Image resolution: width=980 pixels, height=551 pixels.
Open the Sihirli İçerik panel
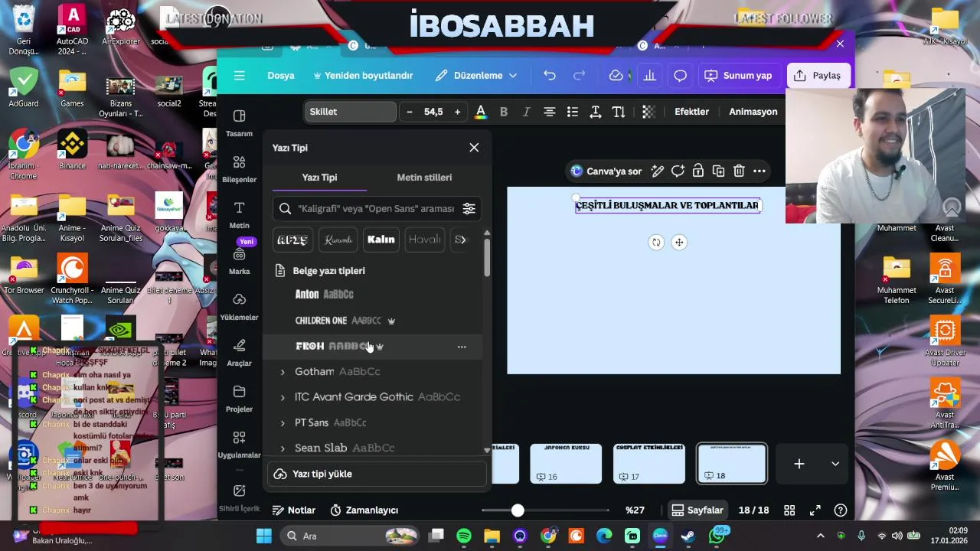pyautogui.click(x=239, y=496)
